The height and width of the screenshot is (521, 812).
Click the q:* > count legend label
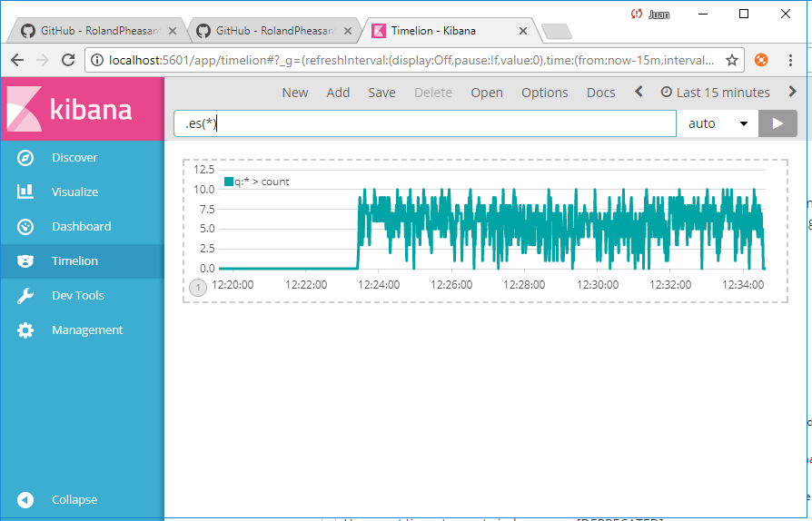pos(262,182)
